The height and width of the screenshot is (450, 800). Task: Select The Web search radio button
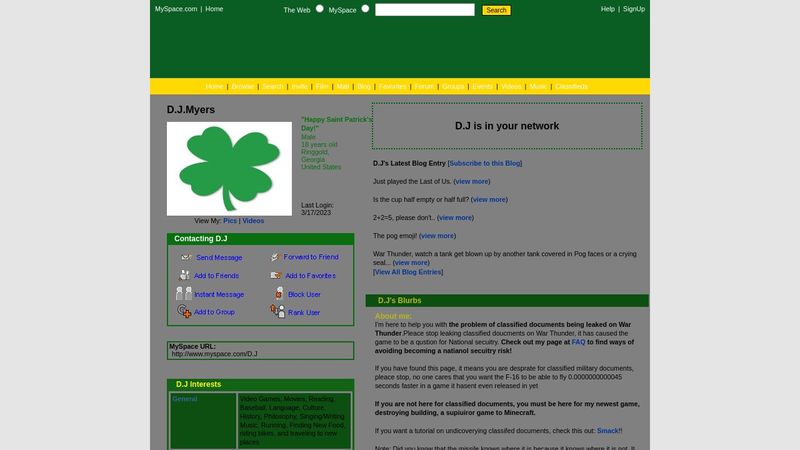pyautogui.click(x=320, y=9)
